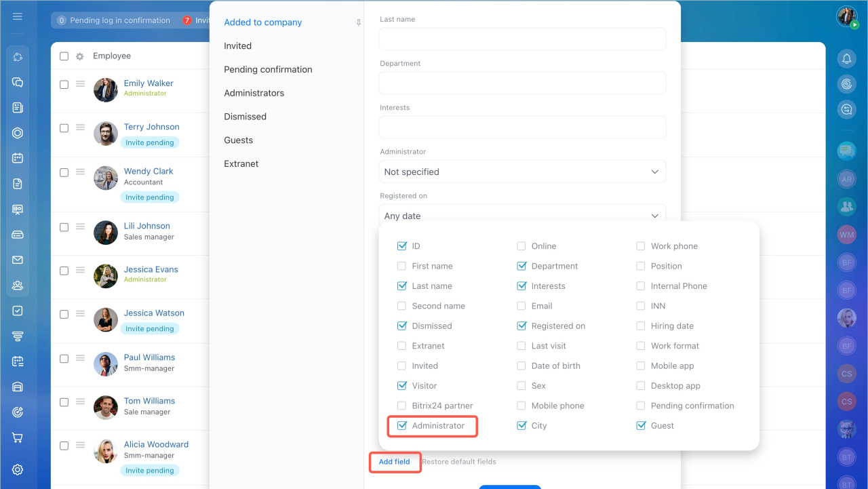
Task: Open the hexagon icon in left sidebar
Action: 18,133
